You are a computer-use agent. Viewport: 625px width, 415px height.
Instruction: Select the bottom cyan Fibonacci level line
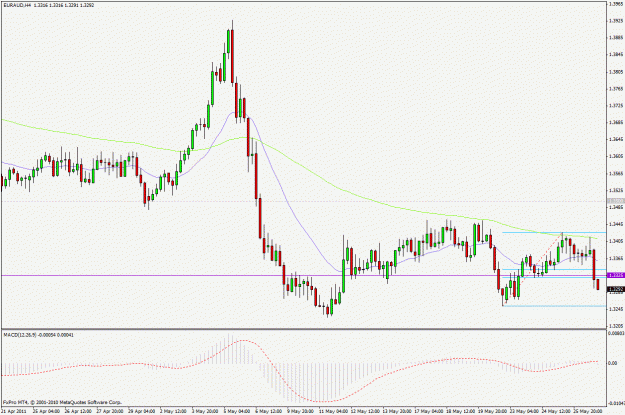click(554, 306)
